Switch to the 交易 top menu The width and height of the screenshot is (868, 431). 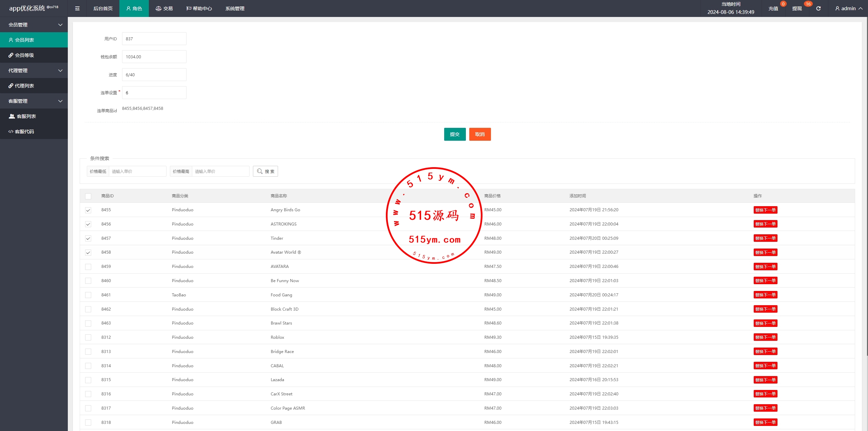pyautogui.click(x=164, y=8)
